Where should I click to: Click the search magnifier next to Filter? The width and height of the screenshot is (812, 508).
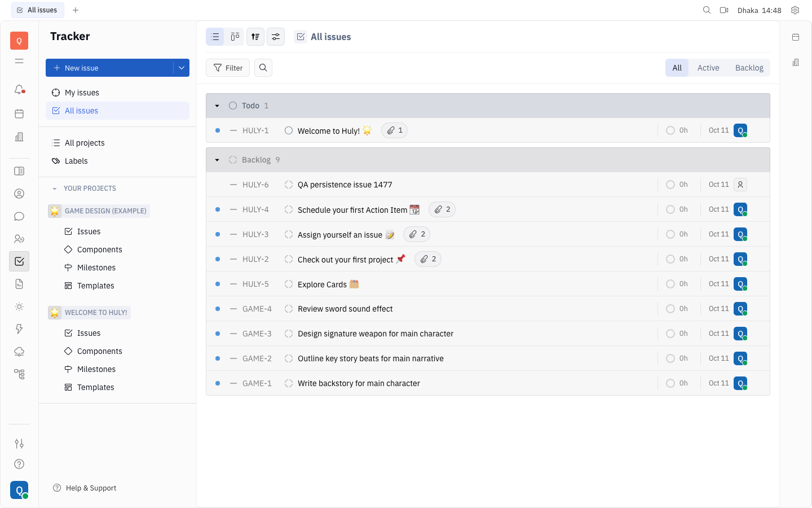[x=263, y=68]
